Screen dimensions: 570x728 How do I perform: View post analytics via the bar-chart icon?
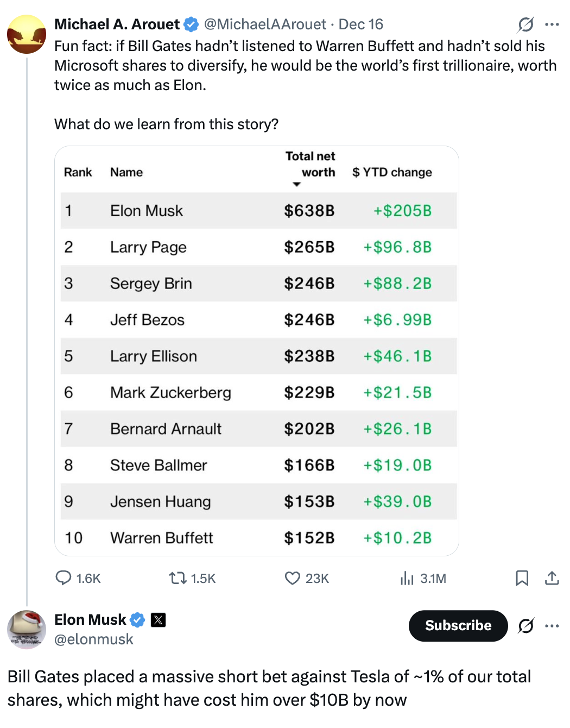[x=407, y=579]
